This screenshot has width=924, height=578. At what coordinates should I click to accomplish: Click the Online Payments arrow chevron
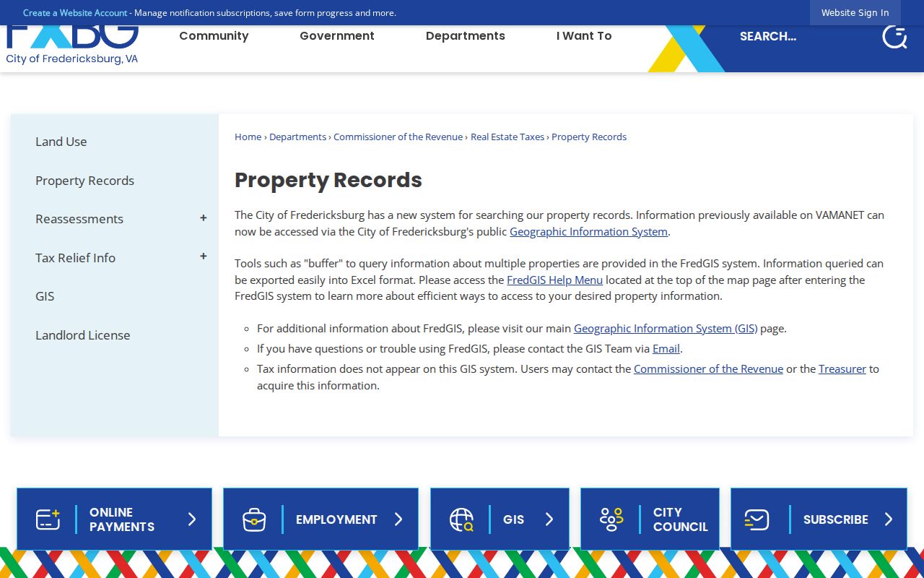(192, 519)
